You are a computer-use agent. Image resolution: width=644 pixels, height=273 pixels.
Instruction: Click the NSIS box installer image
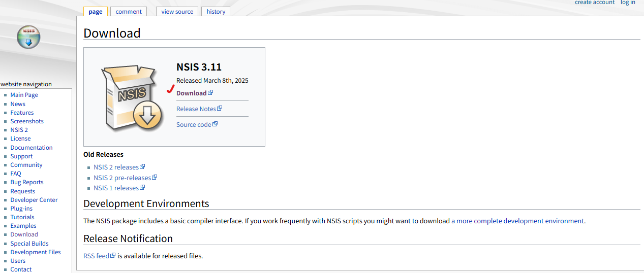[x=132, y=98]
